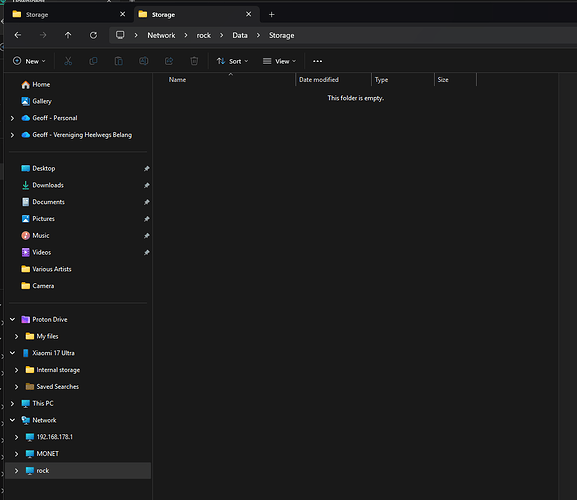Open dropdown chevron after Network breadcrumb
577x500 pixels.
(x=186, y=35)
